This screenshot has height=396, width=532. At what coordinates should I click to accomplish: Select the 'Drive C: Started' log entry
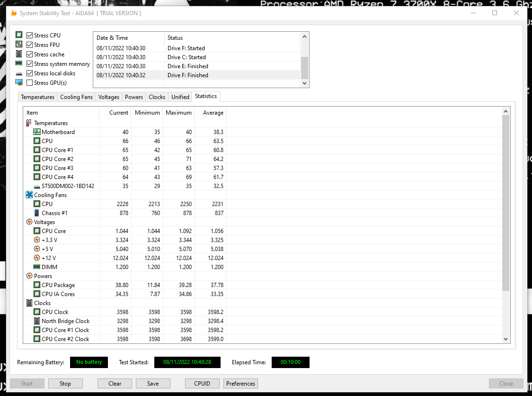pyautogui.click(x=197, y=57)
